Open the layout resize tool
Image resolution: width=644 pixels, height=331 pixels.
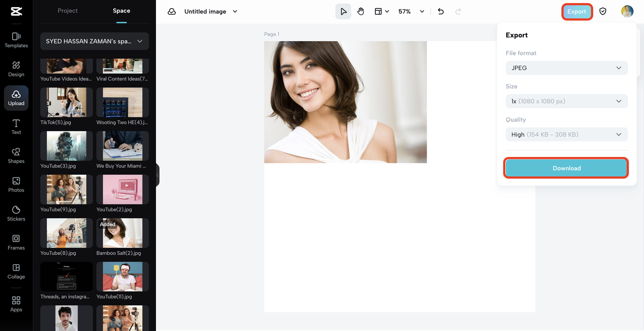click(x=378, y=12)
